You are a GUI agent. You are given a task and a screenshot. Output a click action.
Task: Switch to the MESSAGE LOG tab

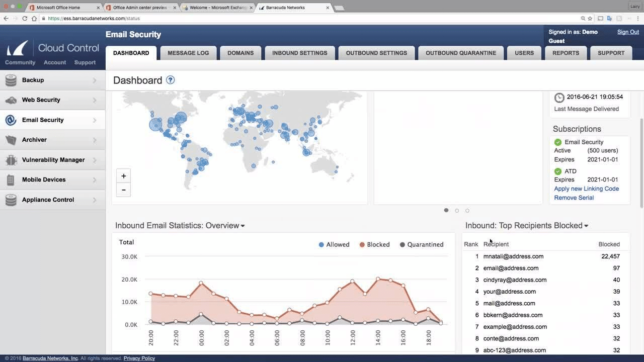tap(188, 53)
